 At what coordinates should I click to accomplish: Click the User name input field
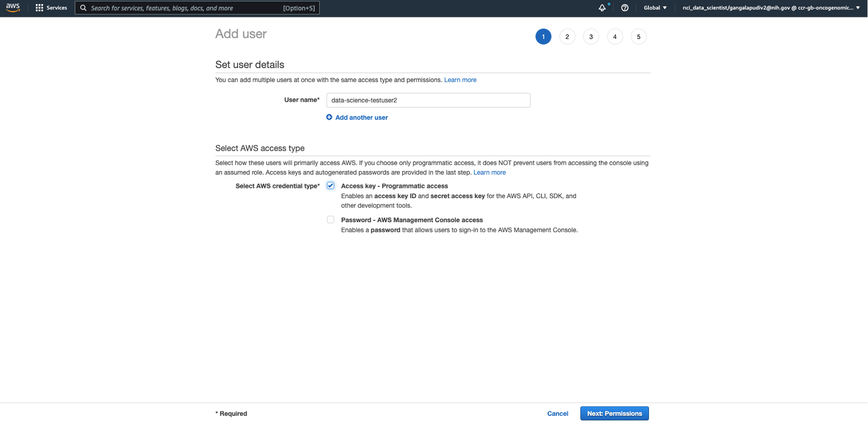click(x=428, y=100)
